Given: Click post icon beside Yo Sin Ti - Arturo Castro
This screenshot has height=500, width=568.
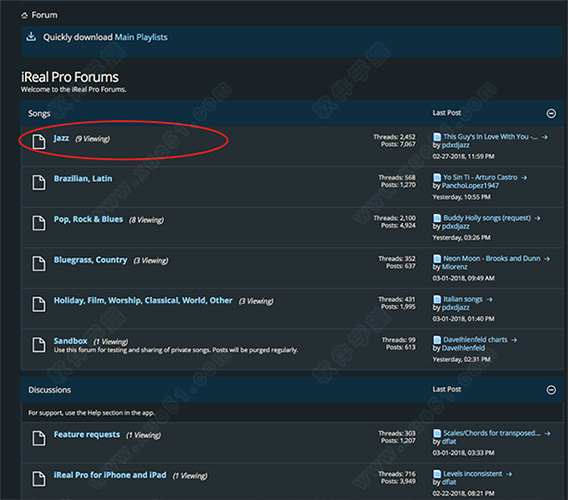Looking at the screenshot, I should [437, 177].
